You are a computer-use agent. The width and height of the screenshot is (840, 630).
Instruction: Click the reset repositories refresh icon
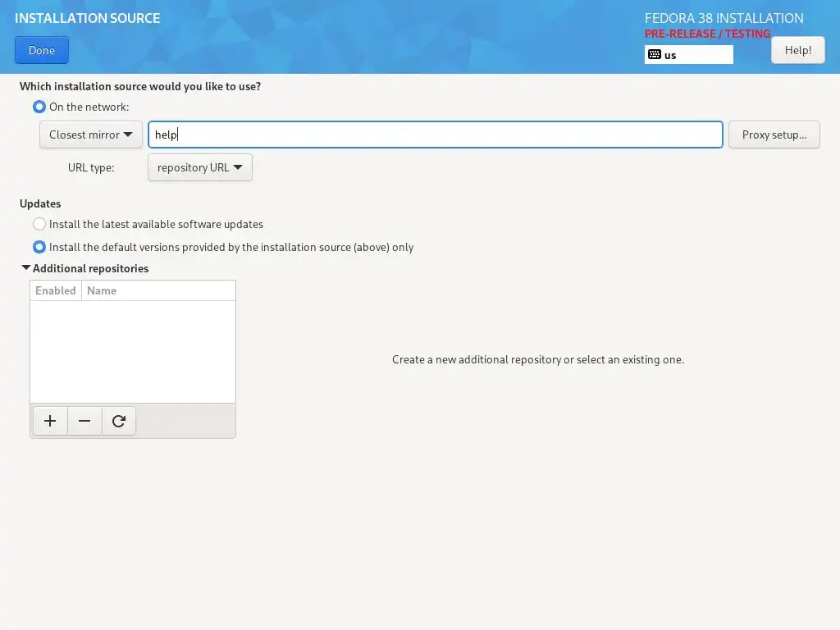pyautogui.click(x=119, y=421)
